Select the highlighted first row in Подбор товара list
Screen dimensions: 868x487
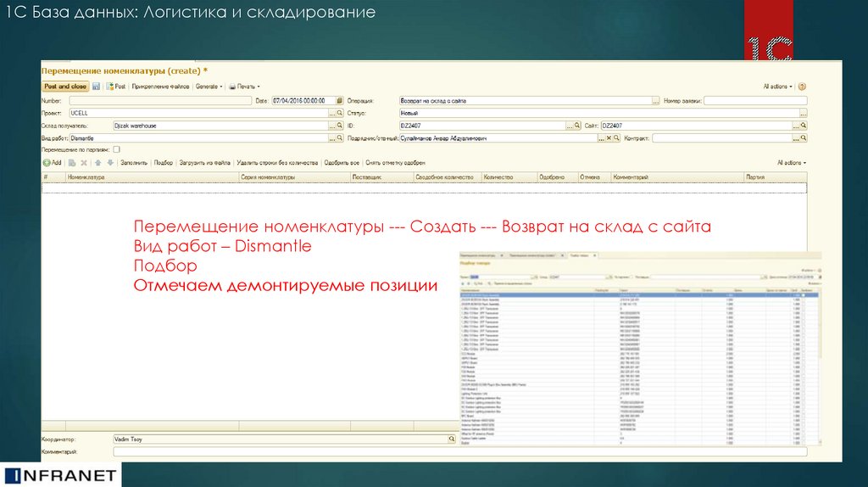pos(639,295)
